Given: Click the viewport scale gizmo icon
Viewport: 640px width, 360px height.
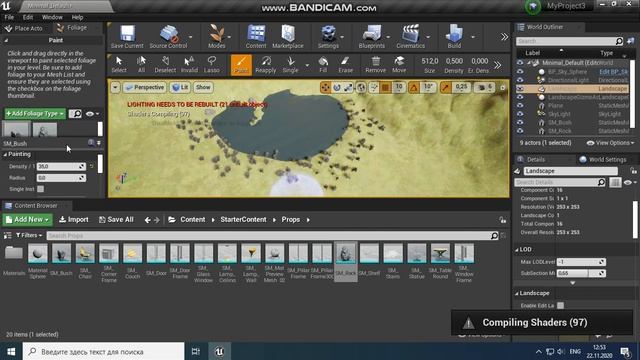Looking at the screenshot, I should tap(348, 87).
